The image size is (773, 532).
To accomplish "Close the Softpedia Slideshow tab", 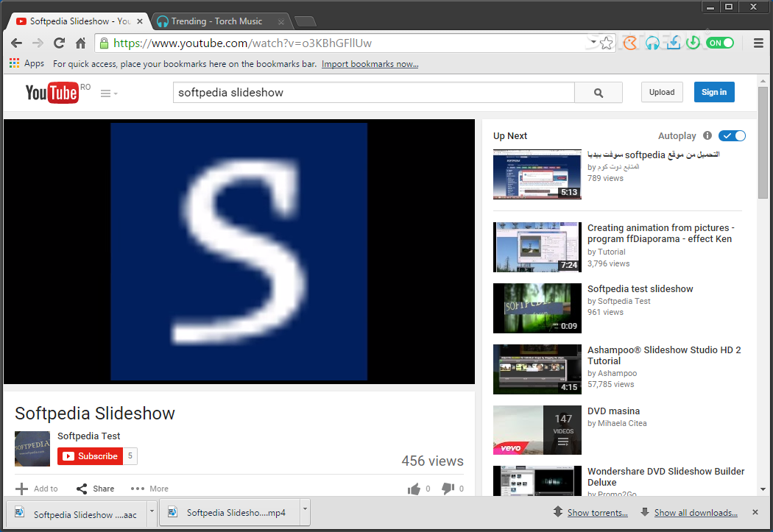I will (140, 21).
